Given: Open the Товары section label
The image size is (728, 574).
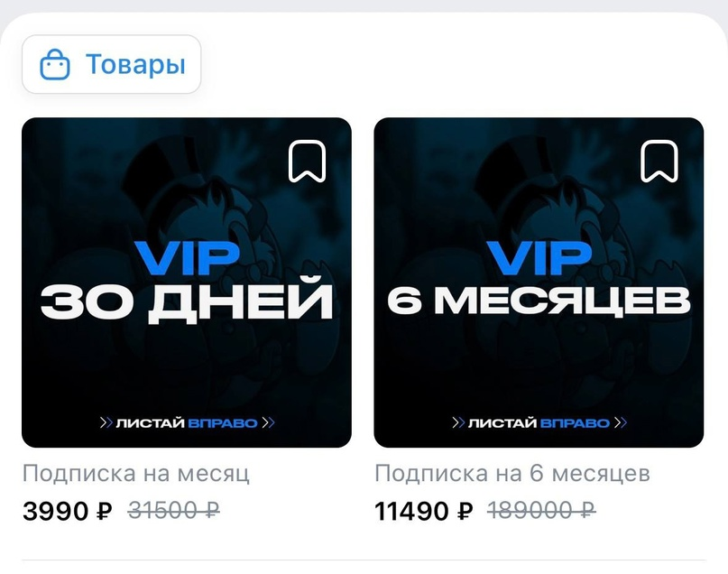Looking at the screenshot, I should pos(135,64).
